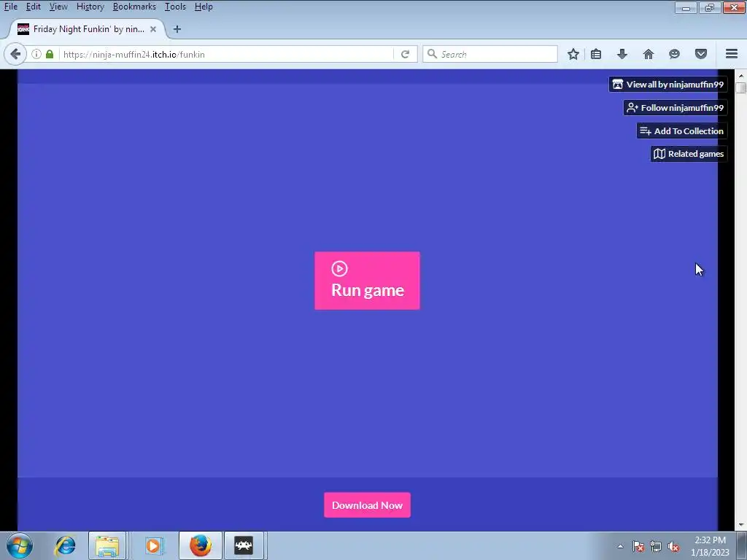Click the Download Now button
The width and height of the screenshot is (747, 560).
367,505
